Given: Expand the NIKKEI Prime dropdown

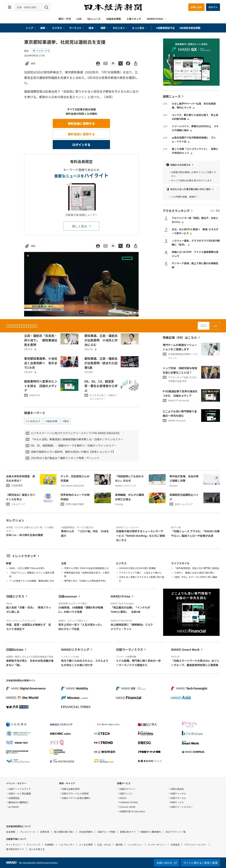Looking at the screenshot, I should (x=156, y=19).
